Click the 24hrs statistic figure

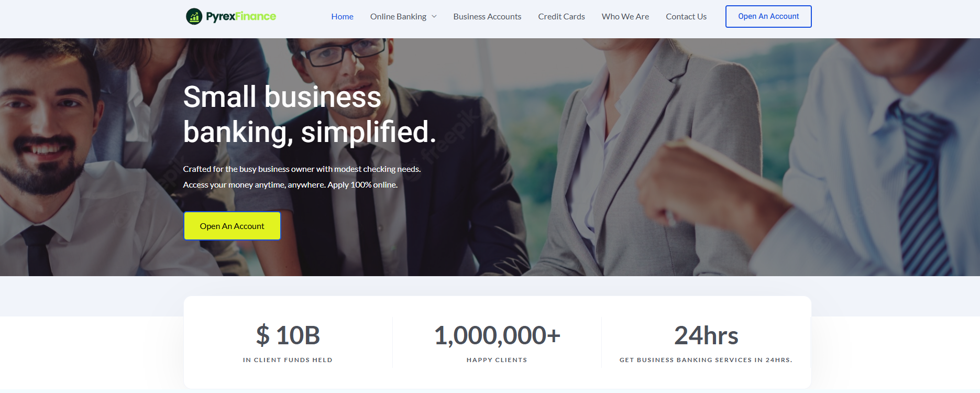tap(706, 335)
